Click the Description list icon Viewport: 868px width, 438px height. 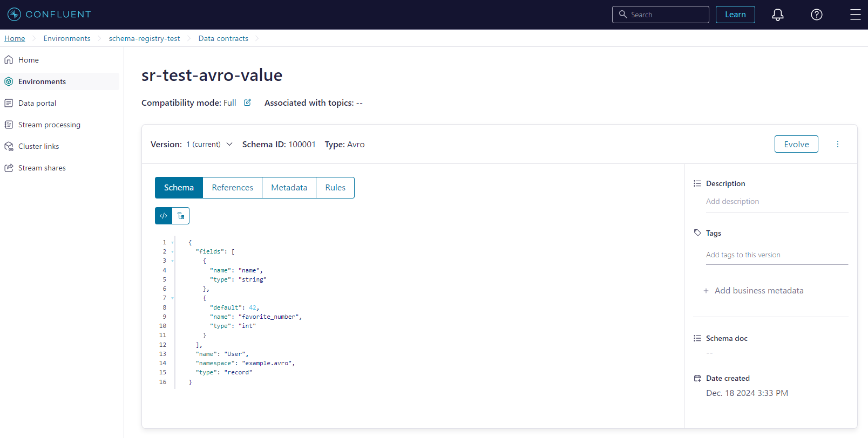[x=697, y=183]
